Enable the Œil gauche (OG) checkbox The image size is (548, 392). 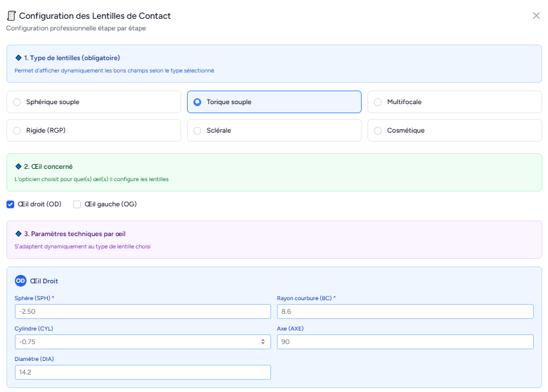[x=77, y=204]
